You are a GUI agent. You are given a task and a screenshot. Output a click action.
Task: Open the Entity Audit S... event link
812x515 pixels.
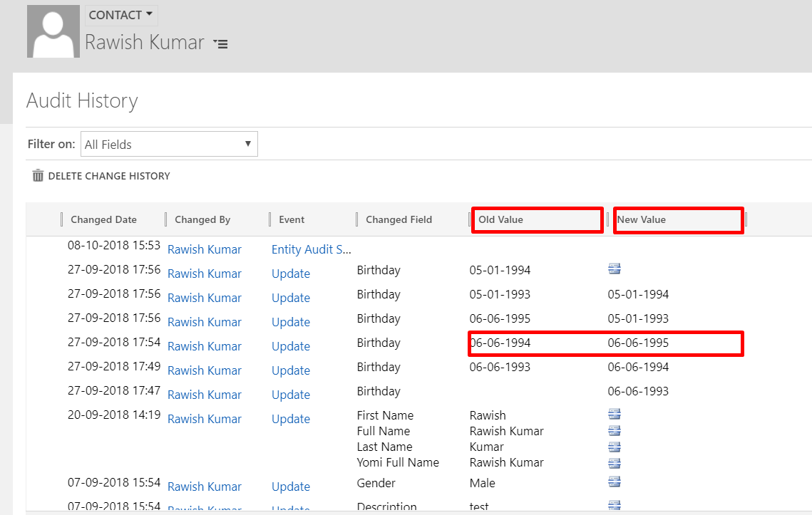click(x=312, y=249)
